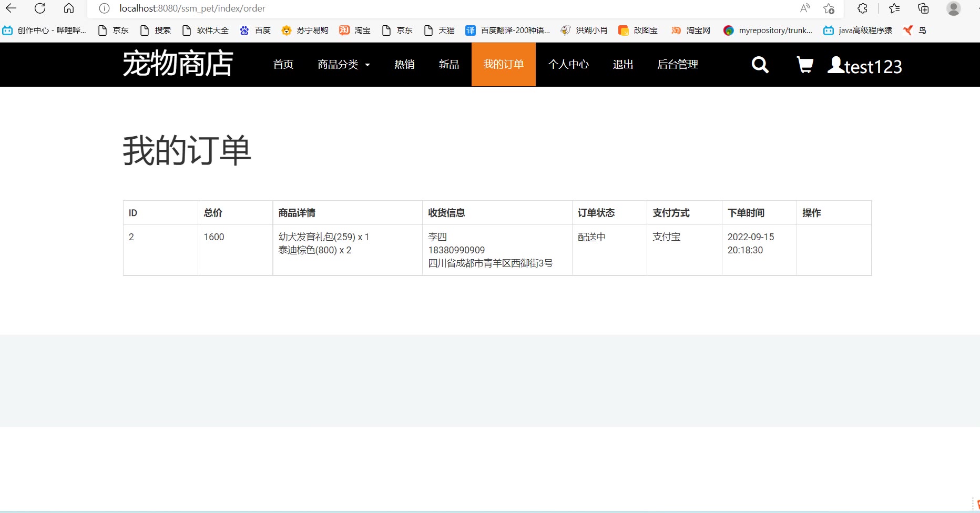Click the read aloud icon in address bar
Screen dimensions: 980x513
pyautogui.click(x=805, y=8)
